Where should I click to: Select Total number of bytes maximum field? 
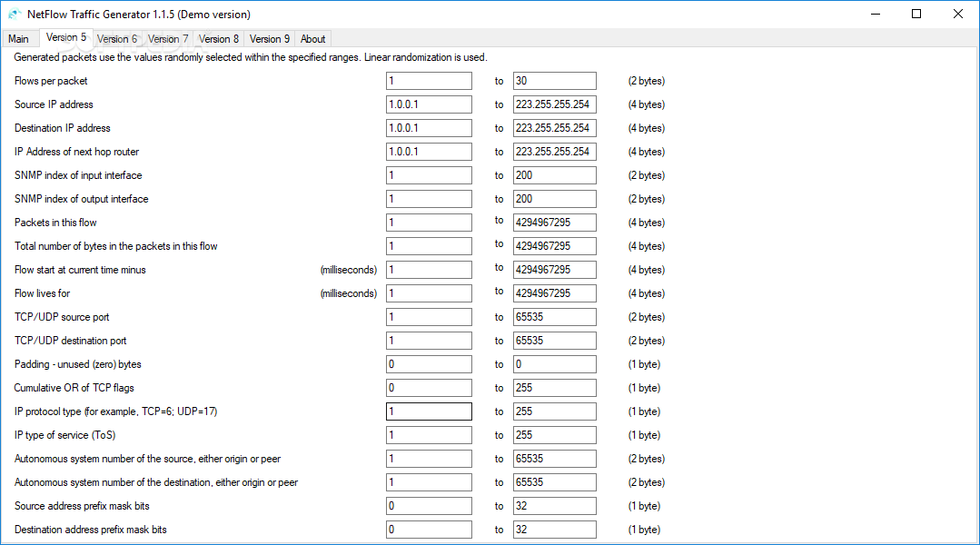click(x=554, y=246)
